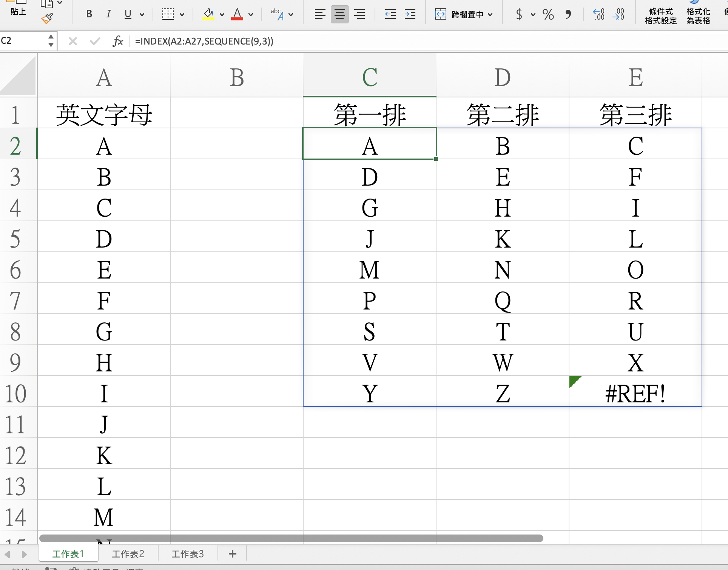
Task: Toggle italic formatting
Action: [x=108, y=14]
